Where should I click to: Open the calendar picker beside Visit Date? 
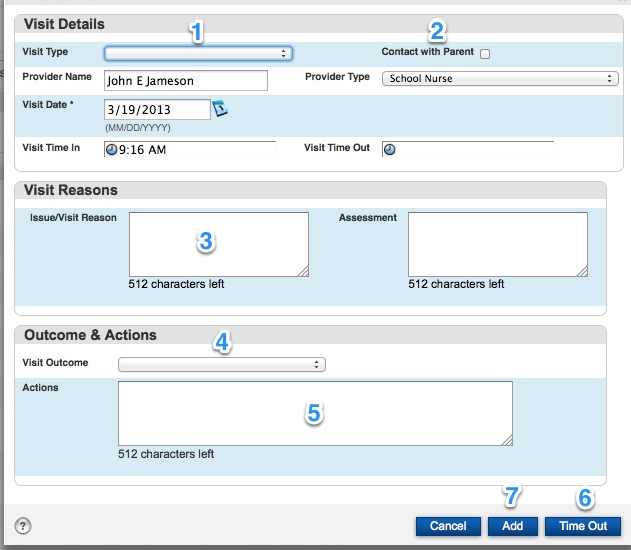221,109
